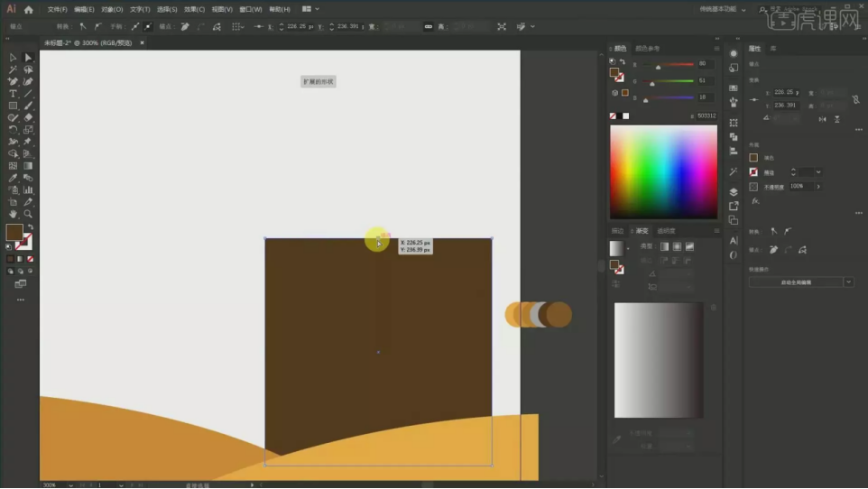Open the 效果(C) menu
The height and width of the screenshot is (489, 868).
194,9
